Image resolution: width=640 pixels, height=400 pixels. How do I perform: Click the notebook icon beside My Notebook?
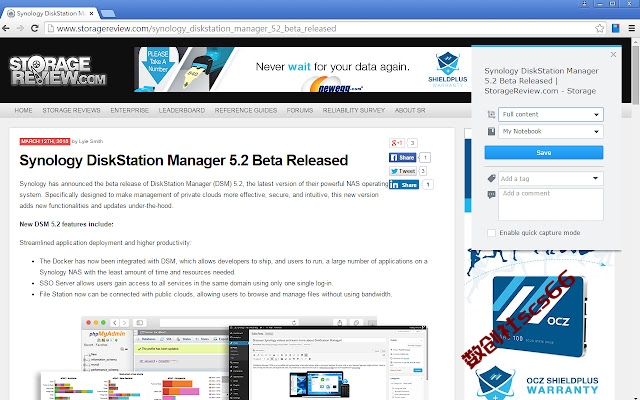coord(491,131)
